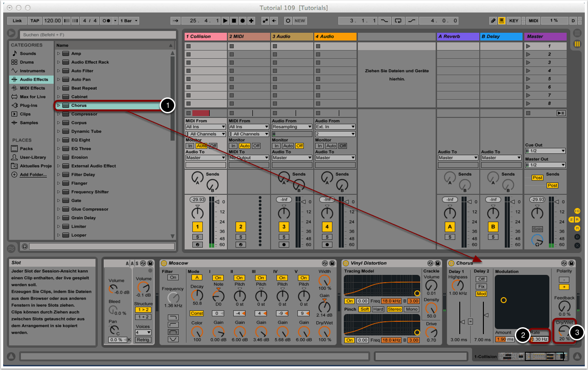
Task: Open the 1 Bar quantization menu
Action: (x=129, y=21)
